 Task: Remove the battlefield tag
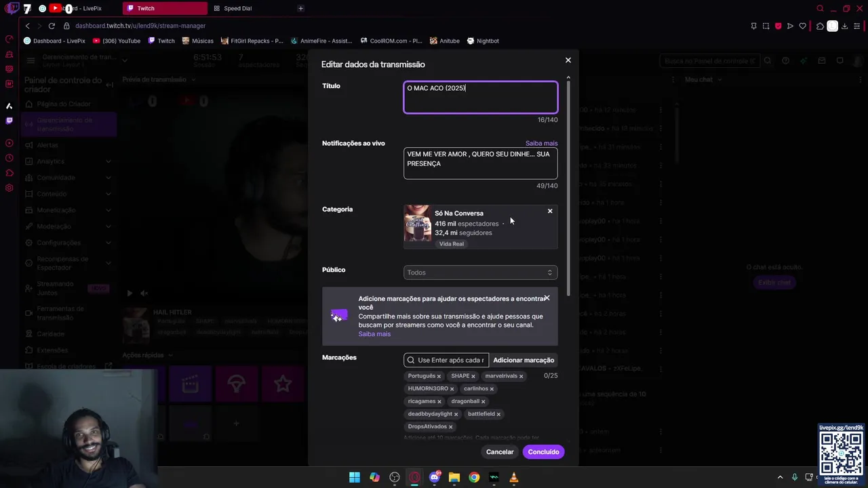click(x=498, y=414)
